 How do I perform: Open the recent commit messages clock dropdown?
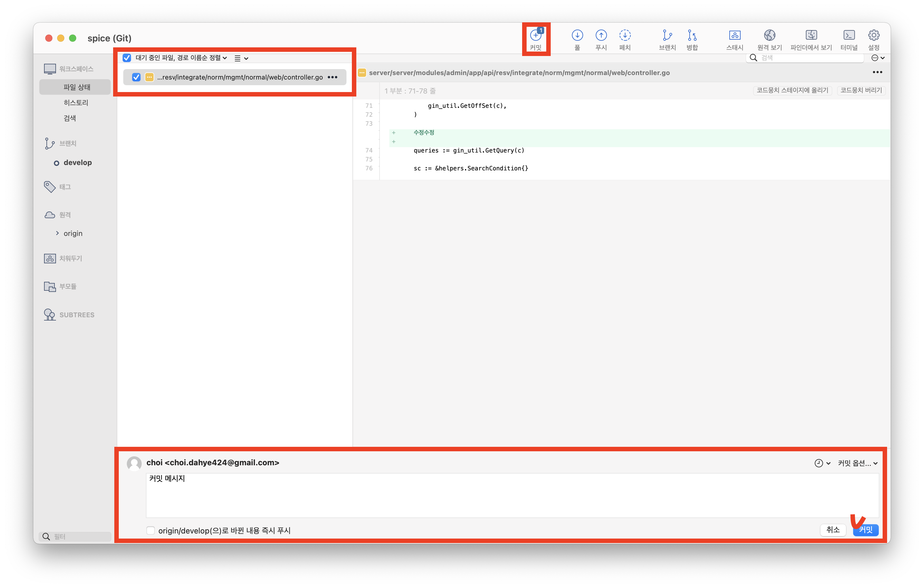coord(822,463)
